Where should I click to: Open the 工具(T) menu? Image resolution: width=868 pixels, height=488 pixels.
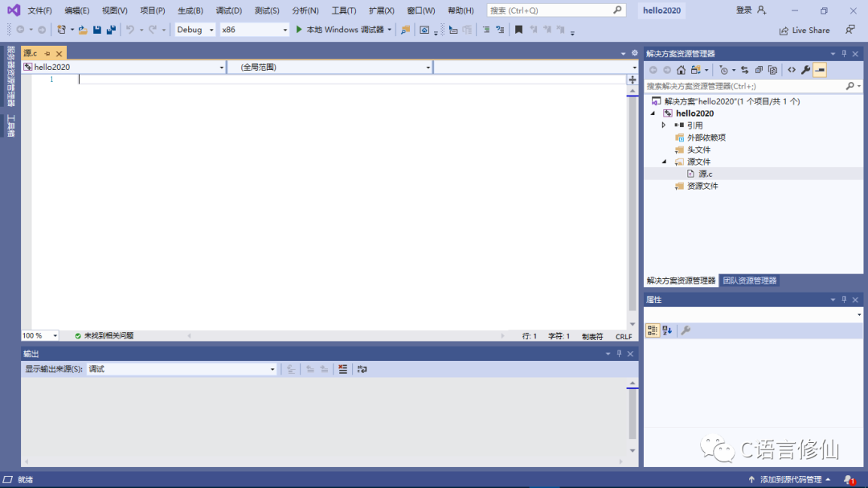pyautogui.click(x=344, y=10)
